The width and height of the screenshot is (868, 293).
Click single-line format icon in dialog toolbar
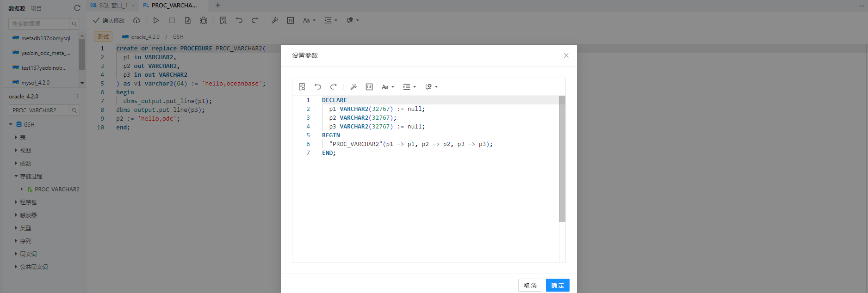pyautogui.click(x=369, y=87)
